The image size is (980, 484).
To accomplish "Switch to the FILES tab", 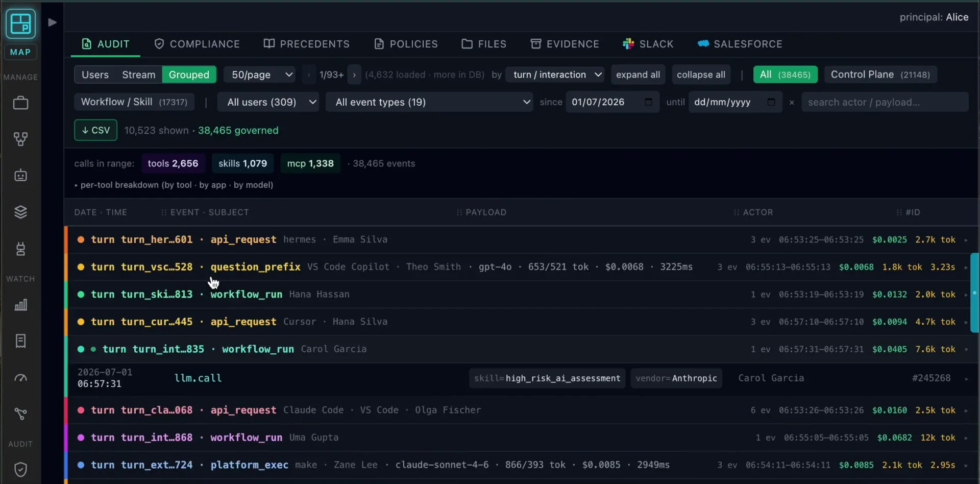I will pyautogui.click(x=484, y=44).
